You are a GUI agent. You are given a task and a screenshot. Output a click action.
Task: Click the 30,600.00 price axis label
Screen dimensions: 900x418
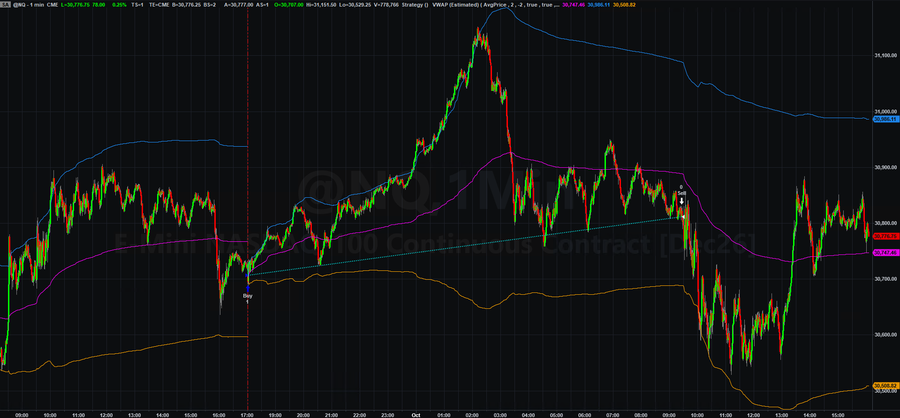[x=885, y=335]
